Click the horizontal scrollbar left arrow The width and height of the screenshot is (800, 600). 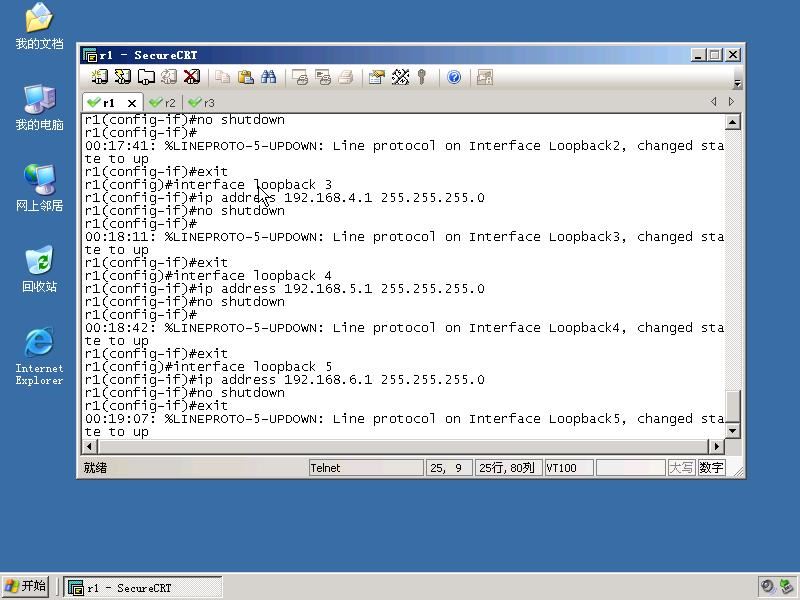click(90, 446)
